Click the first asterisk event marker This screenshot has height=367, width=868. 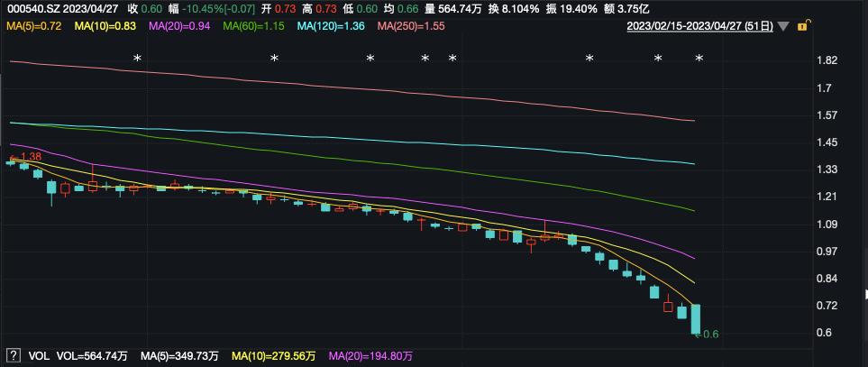pyautogui.click(x=138, y=58)
